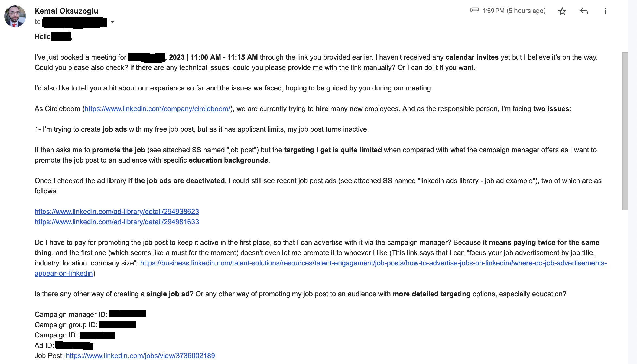Click the vertical scrollbar thumb
This screenshot has height=364, width=637.
[x=625, y=131]
